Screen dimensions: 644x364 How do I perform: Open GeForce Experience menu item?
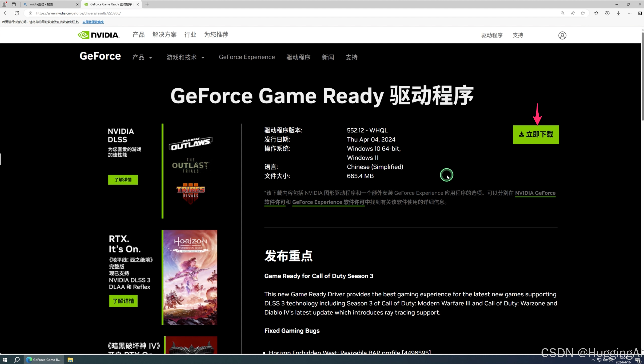pyautogui.click(x=247, y=57)
